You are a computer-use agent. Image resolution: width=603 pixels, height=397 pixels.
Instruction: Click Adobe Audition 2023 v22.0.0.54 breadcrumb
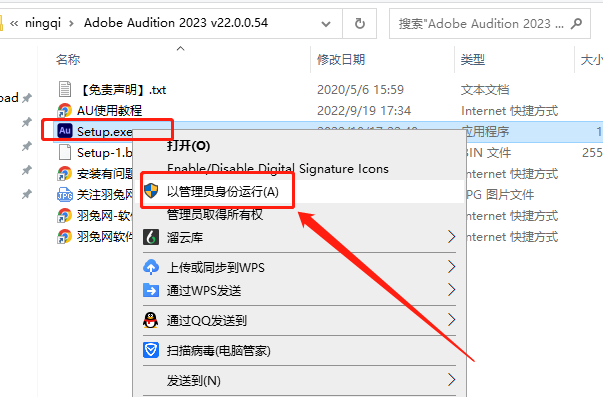click(x=176, y=23)
